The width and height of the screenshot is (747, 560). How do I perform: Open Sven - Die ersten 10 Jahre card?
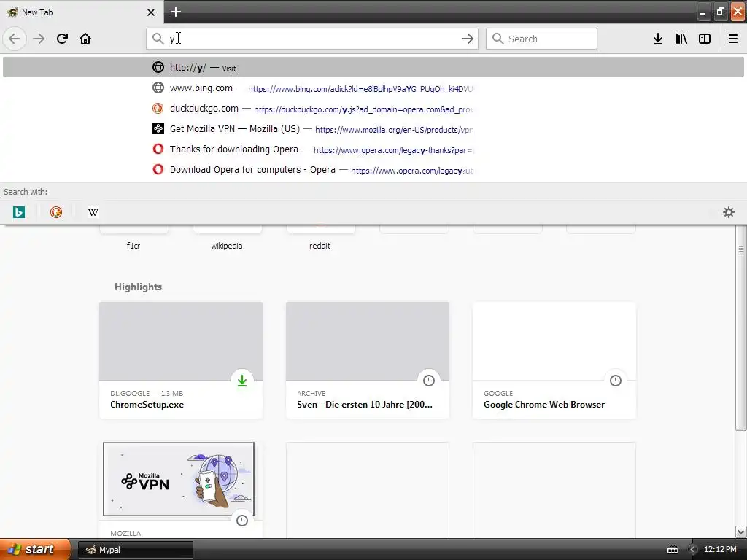coord(368,360)
